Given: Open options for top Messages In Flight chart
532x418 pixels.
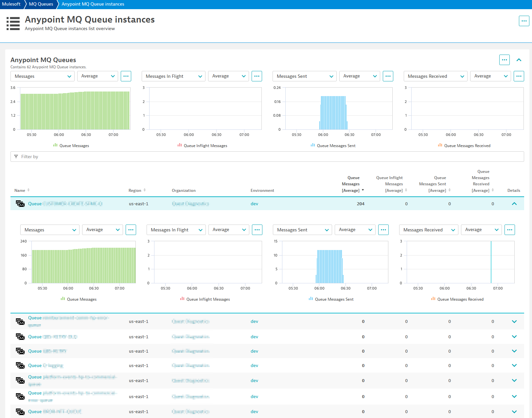Looking at the screenshot, I should (257, 76).
